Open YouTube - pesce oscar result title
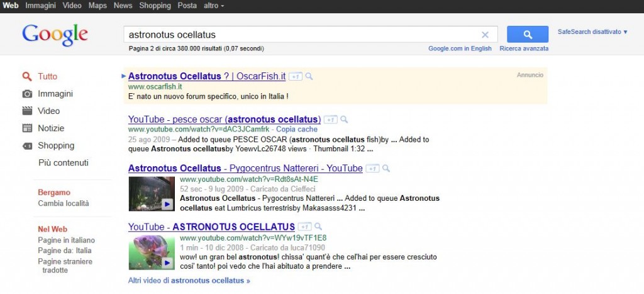644x294 pixels. pyautogui.click(x=225, y=120)
